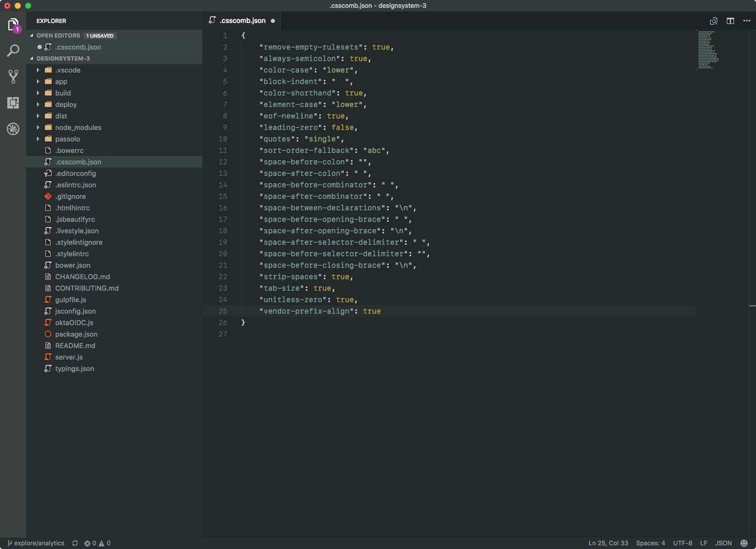
Task: Click the feedback smiley icon
Action: 744,543
